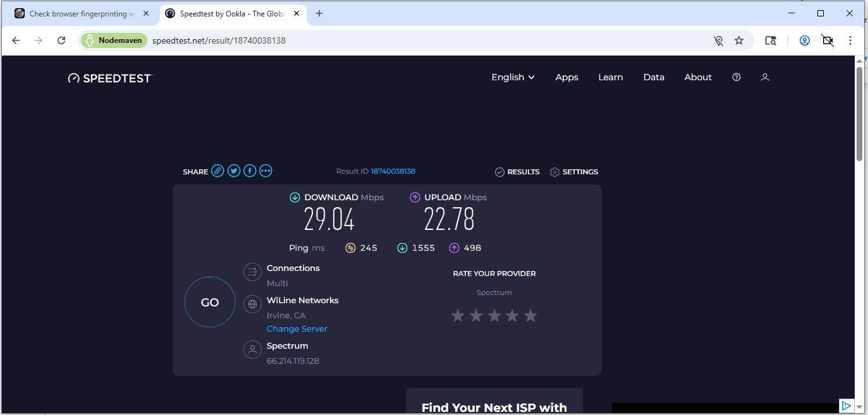Image resolution: width=868 pixels, height=415 pixels.
Task: Share result on Facebook icon
Action: pos(250,171)
